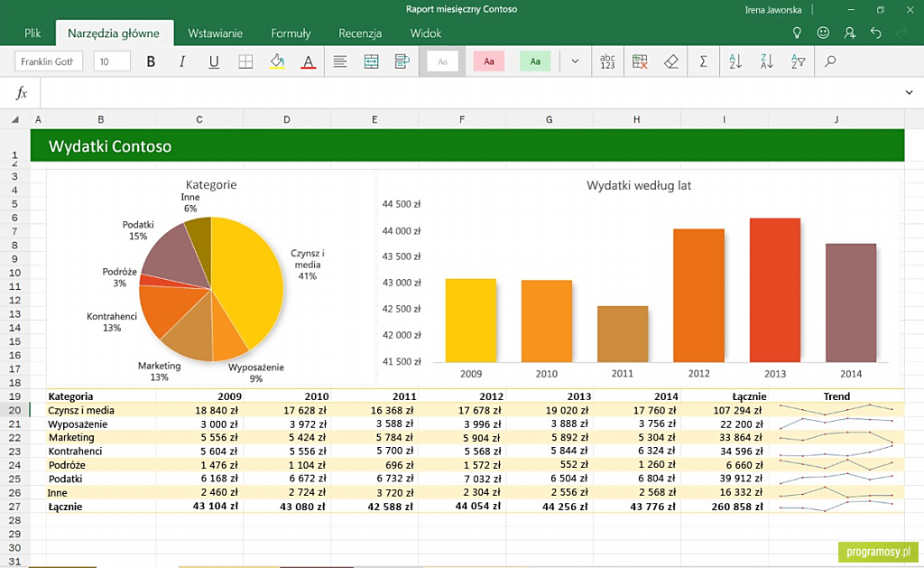
Task: Select the Marketing row label cell
Action: click(101, 437)
